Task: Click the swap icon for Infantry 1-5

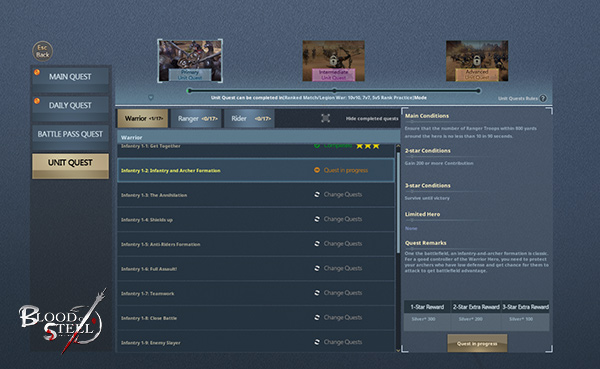Action: [x=317, y=244]
